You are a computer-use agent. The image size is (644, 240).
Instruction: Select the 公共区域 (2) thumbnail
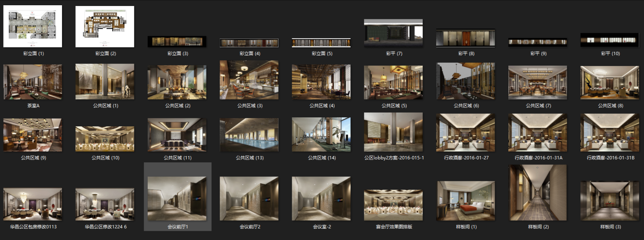pos(177,82)
